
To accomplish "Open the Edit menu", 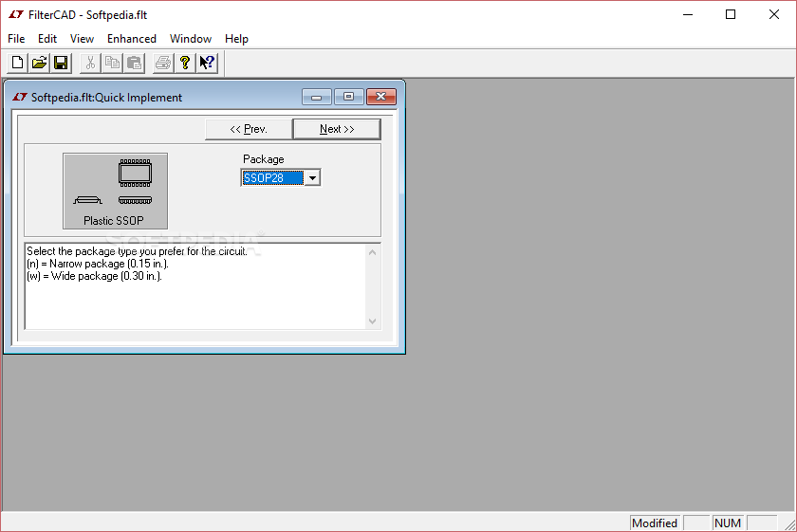I will tap(47, 39).
